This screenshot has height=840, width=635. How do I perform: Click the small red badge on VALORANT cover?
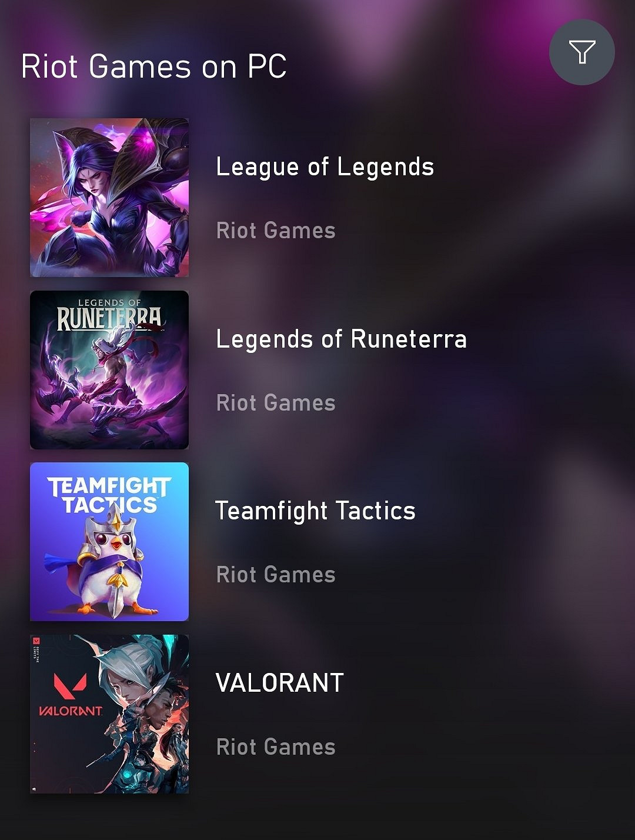pos(36,641)
